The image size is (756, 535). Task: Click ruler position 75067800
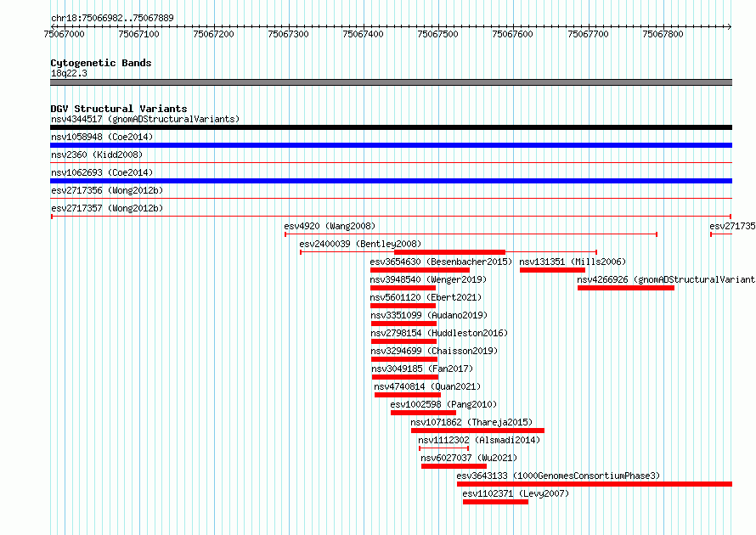663,34
